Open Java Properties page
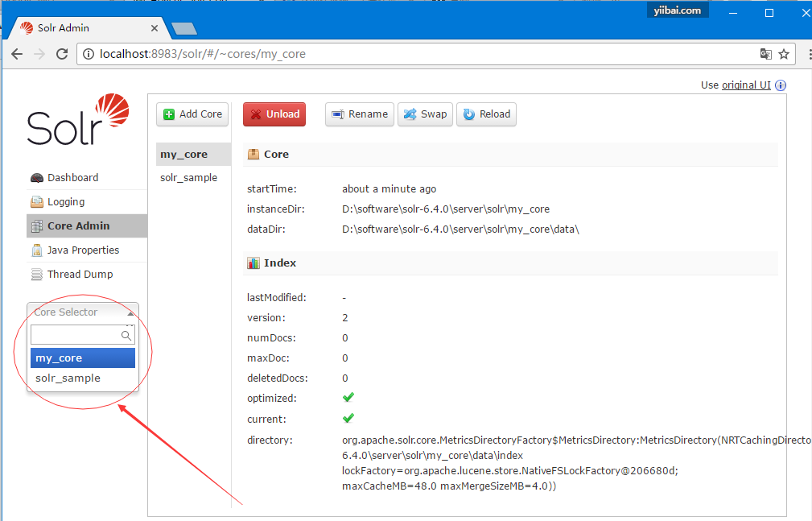 tap(83, 250)
